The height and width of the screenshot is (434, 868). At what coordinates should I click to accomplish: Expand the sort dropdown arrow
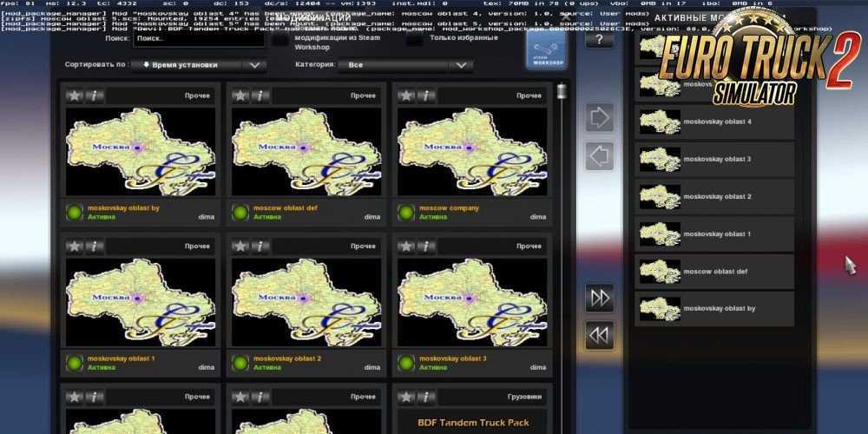(254, 65)
